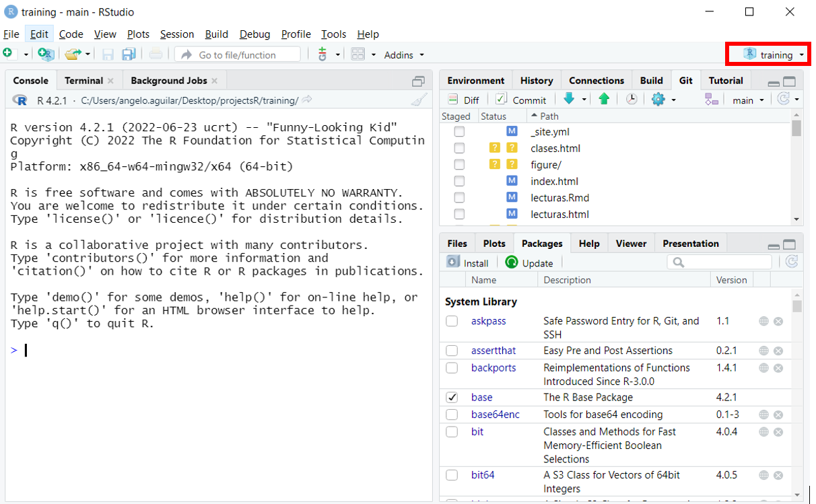
Task: Stage the clases.html file checkbox
Action: tap(459, 148)
